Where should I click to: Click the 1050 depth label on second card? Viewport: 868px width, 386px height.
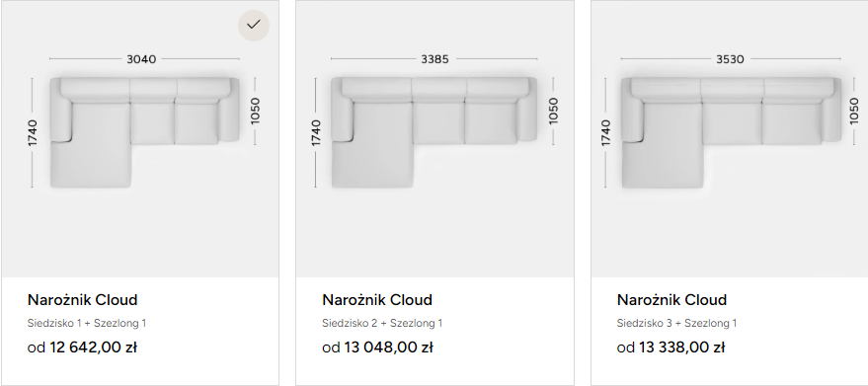point(553,111)
